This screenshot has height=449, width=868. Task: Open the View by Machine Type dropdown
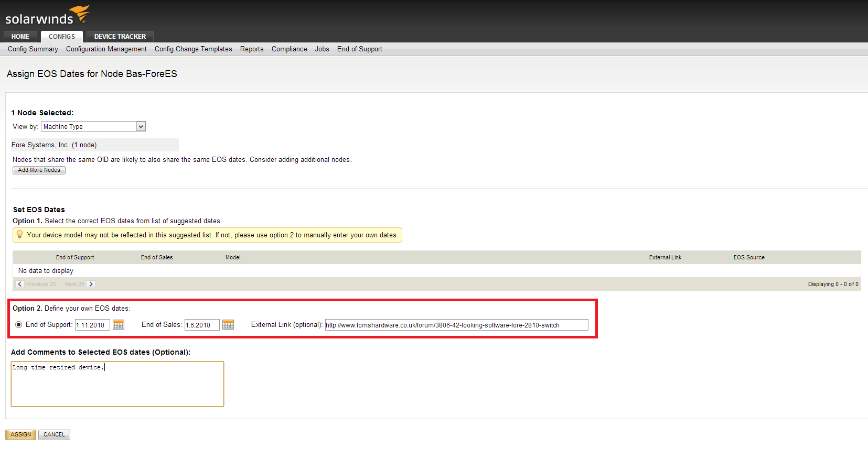click(x=93, y=126)
